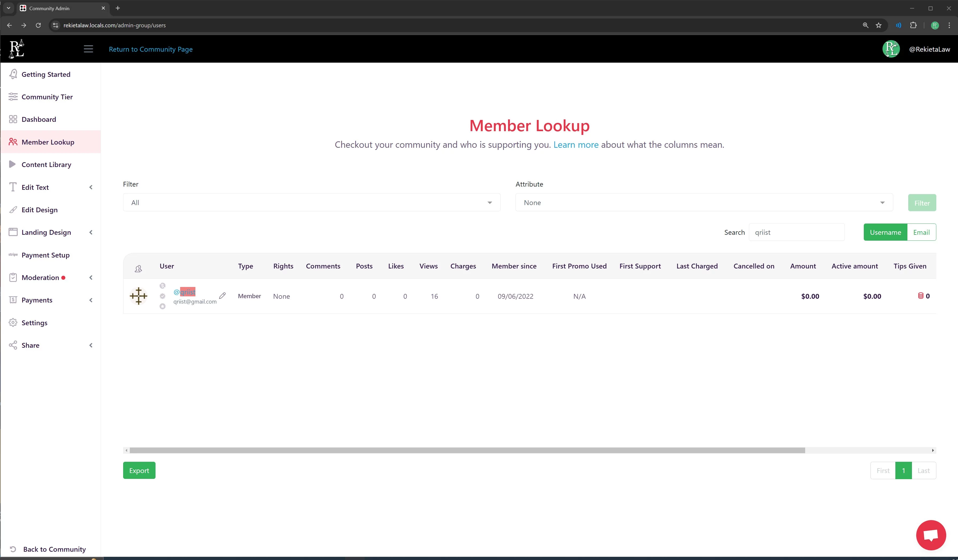Reload the page with the browser refresh button

point(38,25)
